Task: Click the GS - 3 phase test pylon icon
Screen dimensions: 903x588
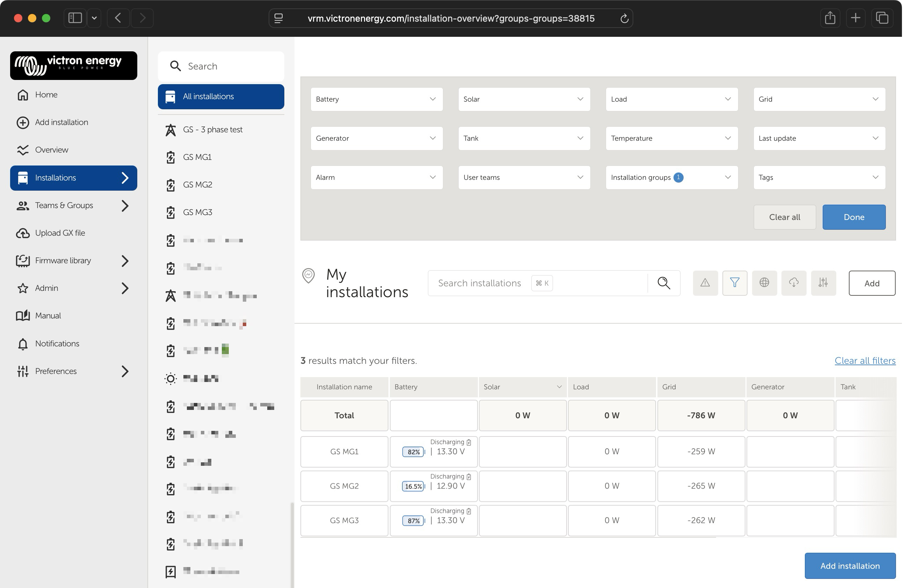Action: pyautogui.click(x=171, y=130)
